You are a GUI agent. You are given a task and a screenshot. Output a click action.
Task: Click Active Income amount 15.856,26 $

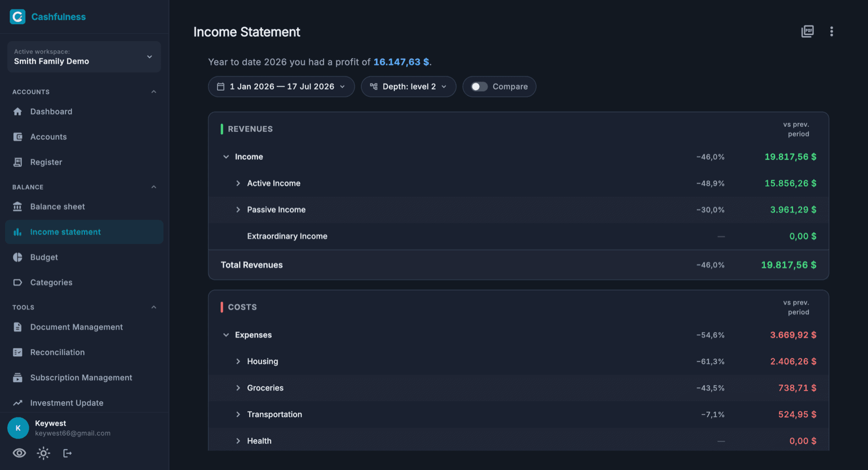tap(790, 183)
